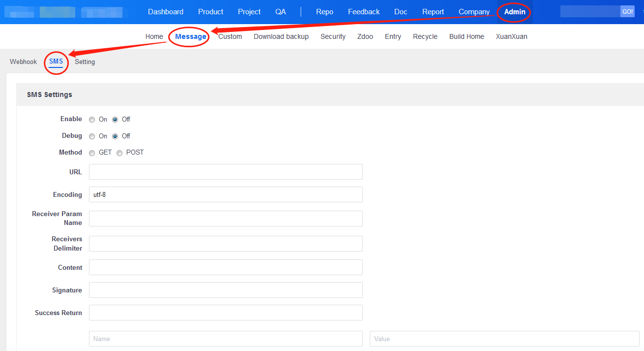Switch to the Setting tab
This screenshot has width=644, height=351.
pos(85,62)
